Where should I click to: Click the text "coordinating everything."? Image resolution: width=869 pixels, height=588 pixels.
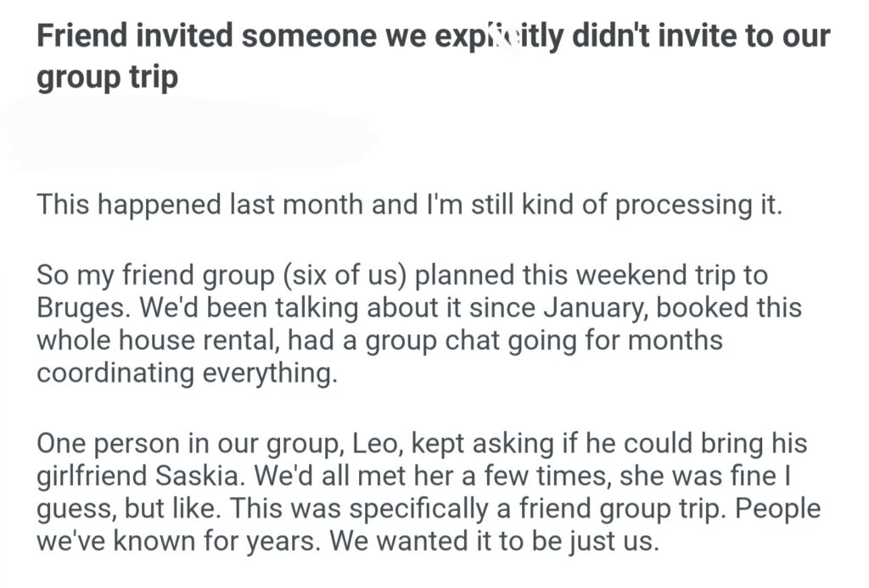187,373
